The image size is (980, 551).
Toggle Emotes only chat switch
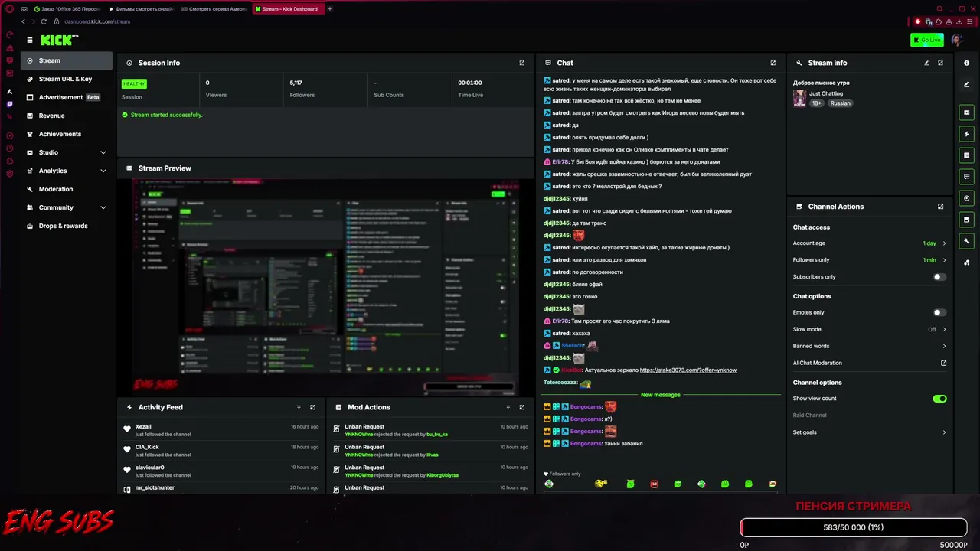939,312
